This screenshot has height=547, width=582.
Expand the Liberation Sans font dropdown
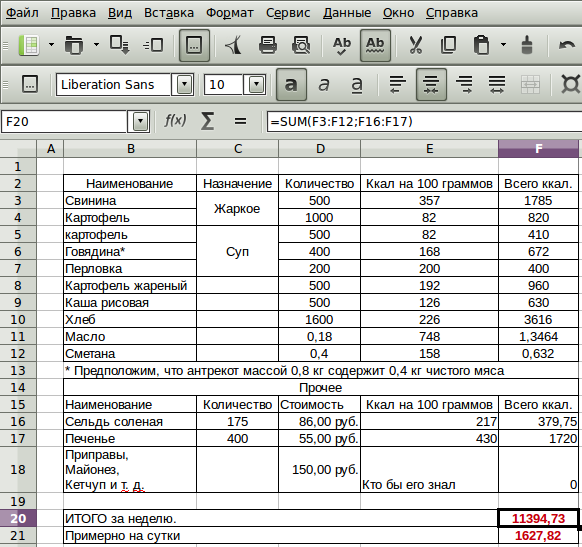184,85
